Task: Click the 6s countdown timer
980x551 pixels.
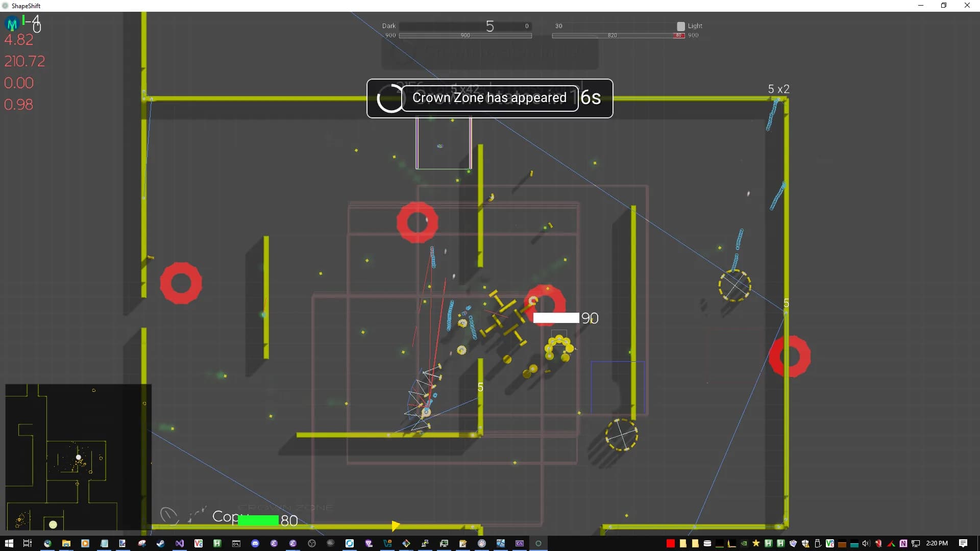Action: (x=591, y=97)
